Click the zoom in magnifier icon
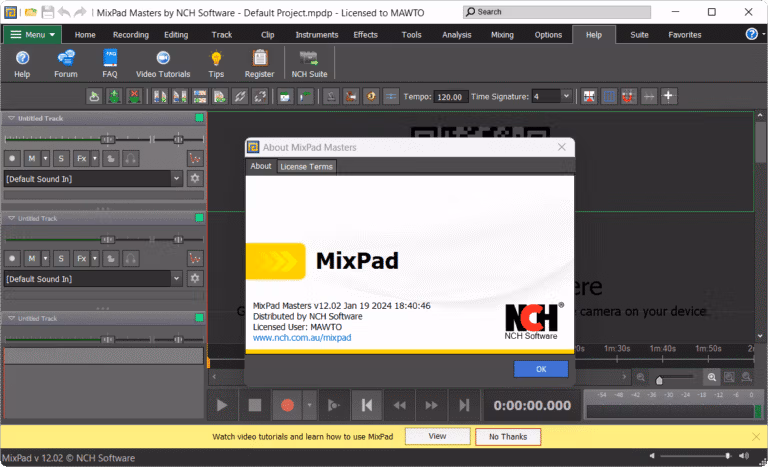Screen dimensions: 768x467 [x=712, y=377]
